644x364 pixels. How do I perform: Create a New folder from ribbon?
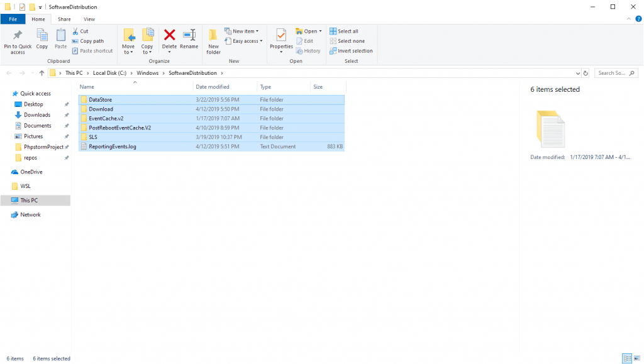coord(213,41)
